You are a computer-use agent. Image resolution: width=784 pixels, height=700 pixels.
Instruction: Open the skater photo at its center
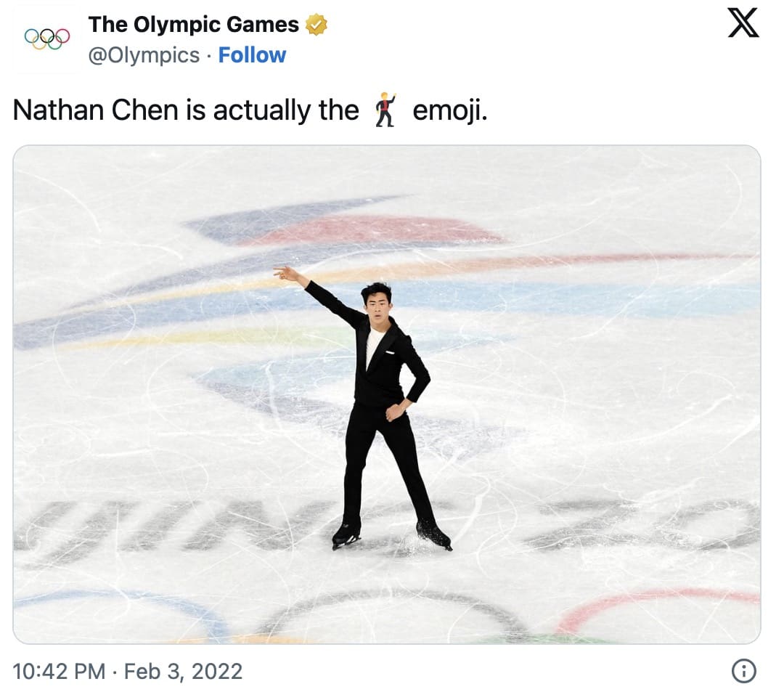tap(387, 394)
